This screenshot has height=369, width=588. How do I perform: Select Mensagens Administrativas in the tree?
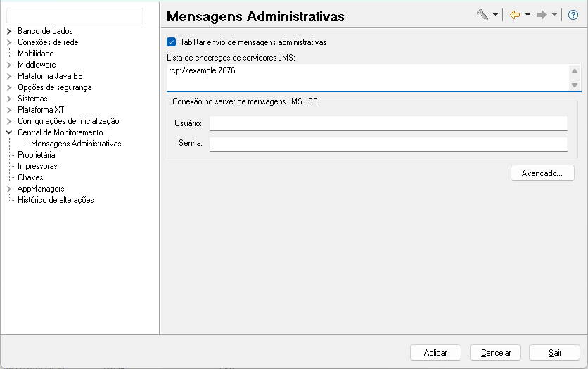pyautogui.click(x=76, y=144)
